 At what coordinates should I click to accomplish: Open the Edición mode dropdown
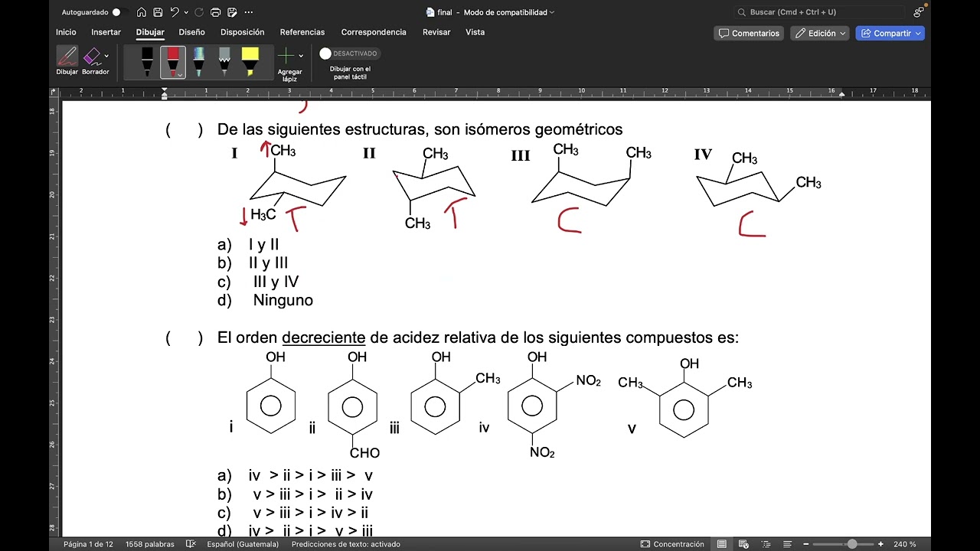tap(819, 33)
